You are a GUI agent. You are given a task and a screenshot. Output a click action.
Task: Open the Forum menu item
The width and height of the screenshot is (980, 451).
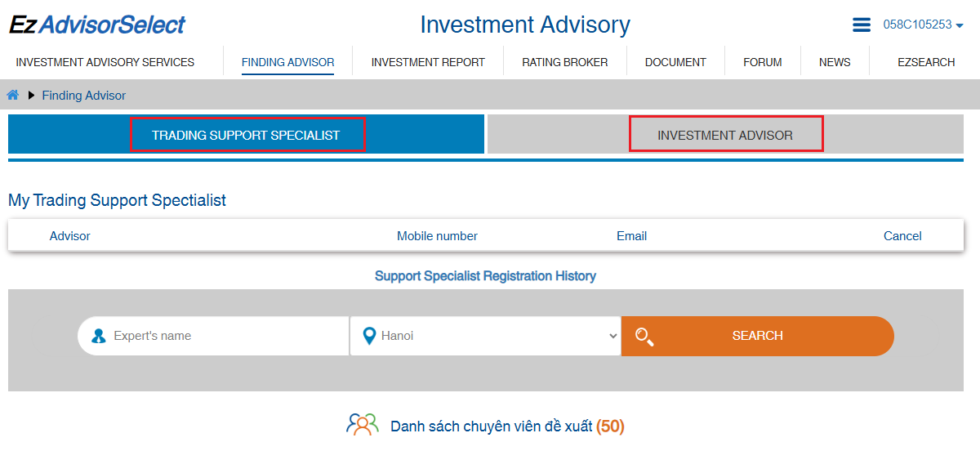(x=763, y=62)
